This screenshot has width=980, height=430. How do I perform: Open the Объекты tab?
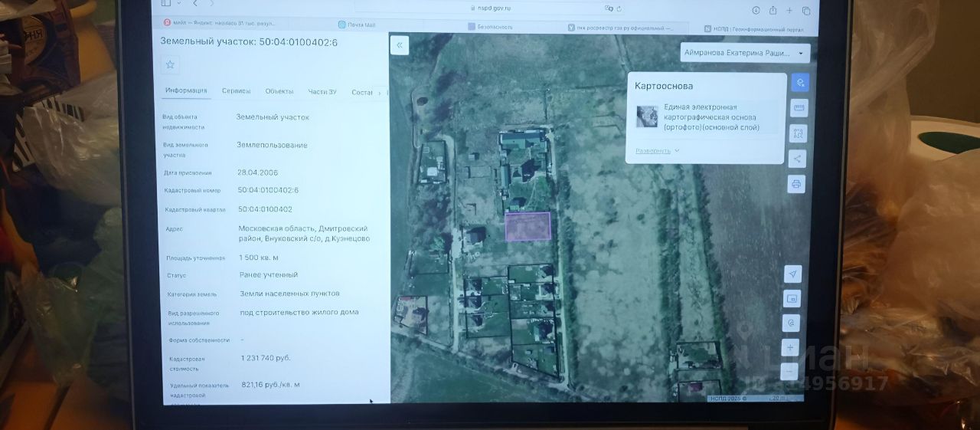(279, 91)
